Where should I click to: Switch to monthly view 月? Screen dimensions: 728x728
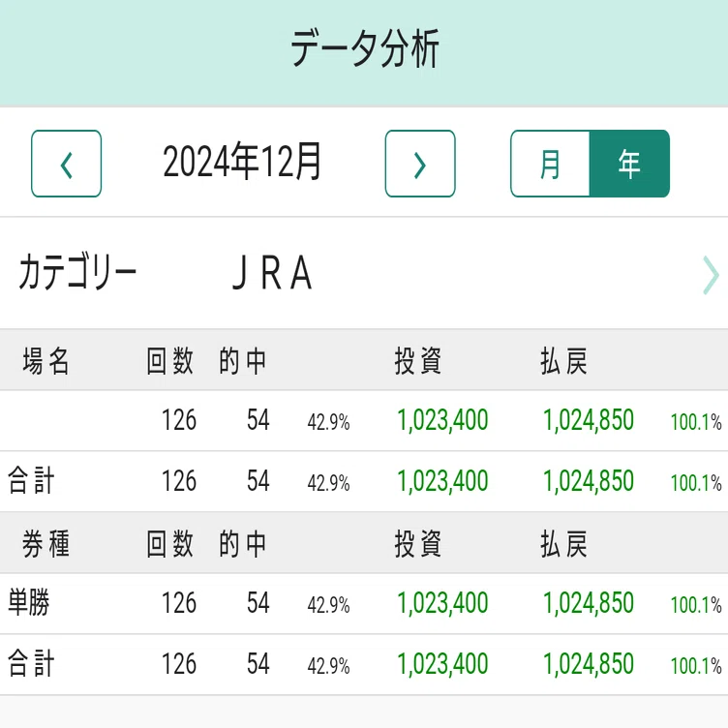pos(550,164)
